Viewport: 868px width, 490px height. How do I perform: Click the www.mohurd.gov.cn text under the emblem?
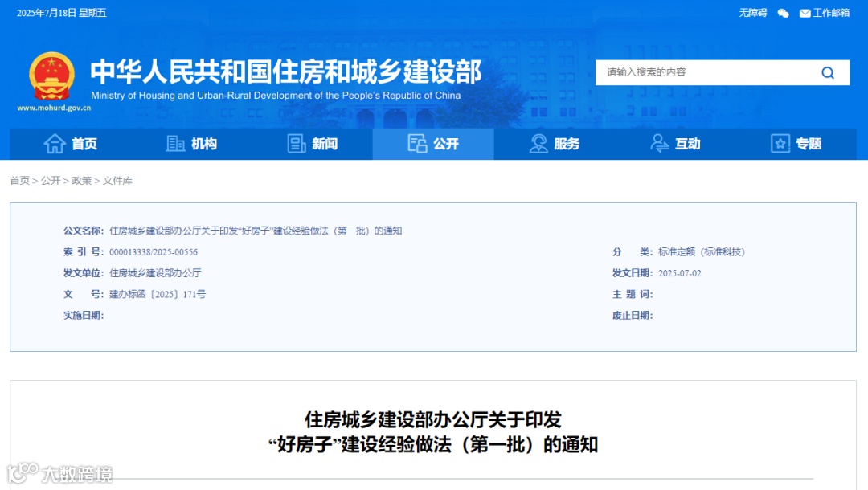pyautogui.click(x=54, y=108)
